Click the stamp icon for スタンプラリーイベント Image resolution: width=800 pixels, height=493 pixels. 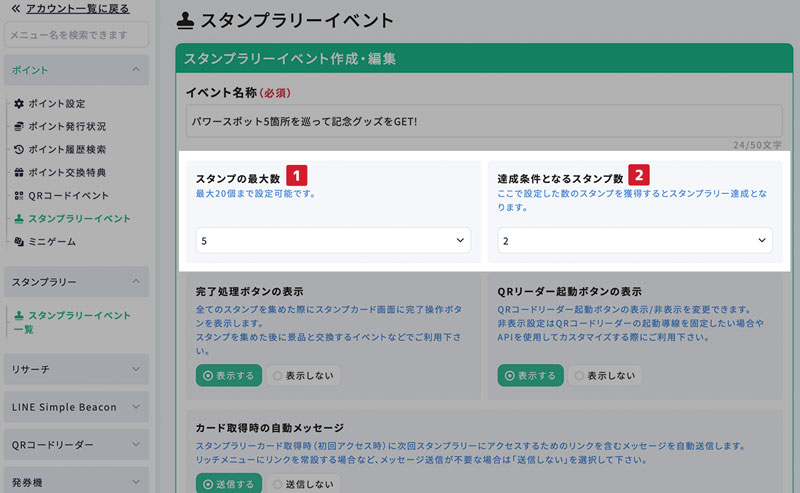click(19, 219)
